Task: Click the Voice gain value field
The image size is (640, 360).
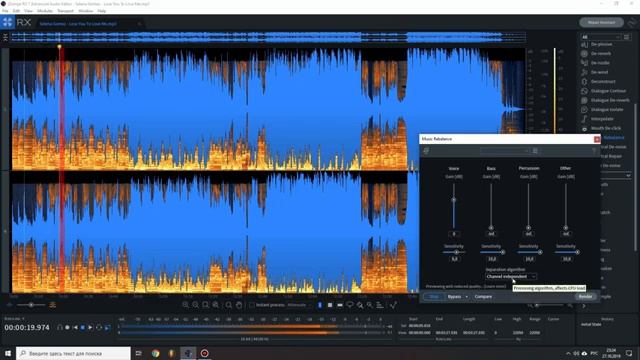Action: 453,234
